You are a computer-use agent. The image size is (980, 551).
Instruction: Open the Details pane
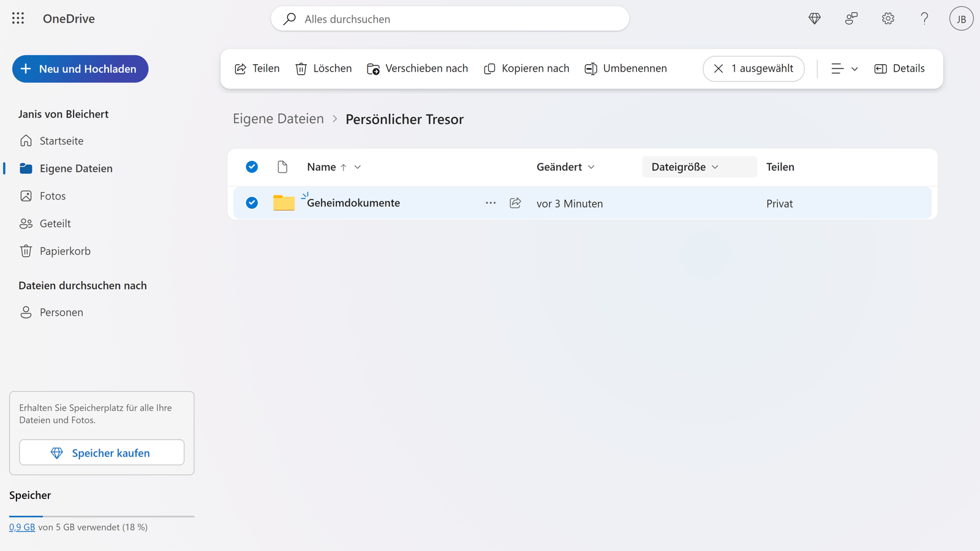(899, 68)
